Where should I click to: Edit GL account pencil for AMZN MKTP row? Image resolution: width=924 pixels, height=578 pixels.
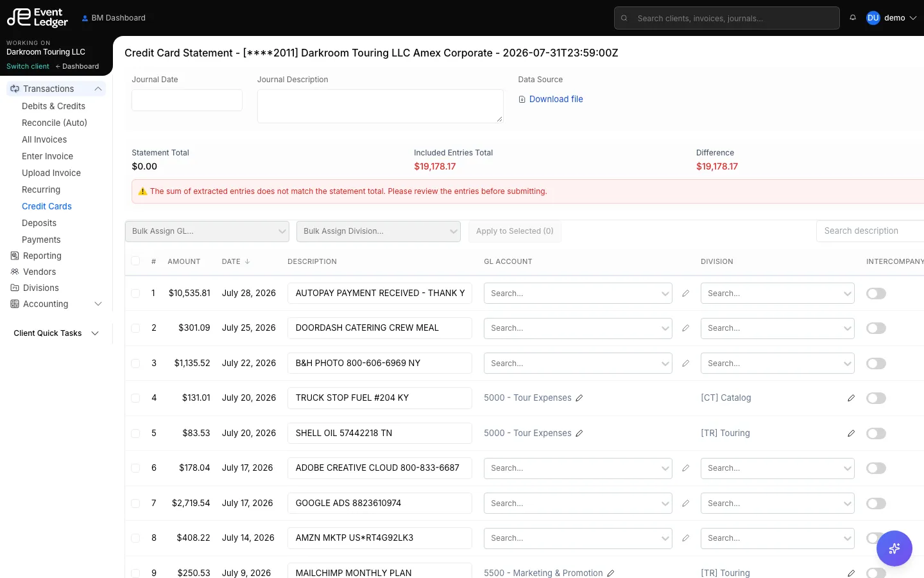[x=686, y=538]
